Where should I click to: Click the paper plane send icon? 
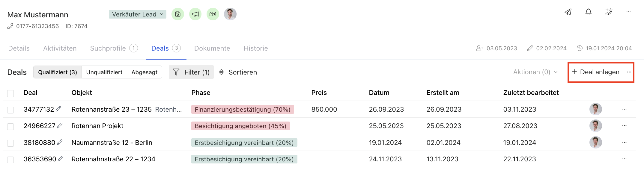[568, 12]
